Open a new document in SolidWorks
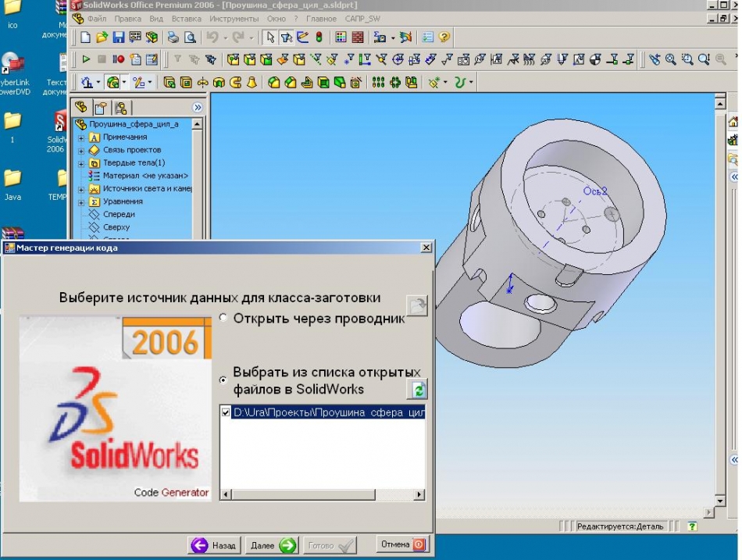The height and width of the screenshot is (560, 742). click(x=87, y=37)
